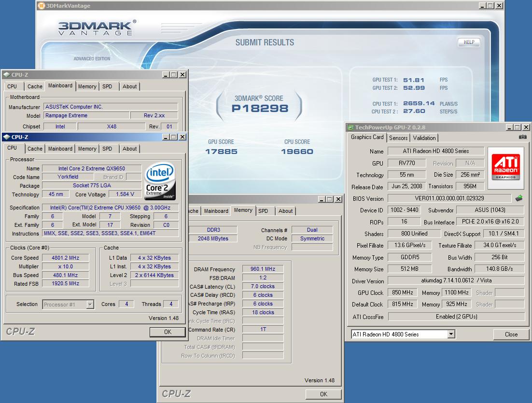Open the SPD tab in front CPU-Z

click(107, 149)
